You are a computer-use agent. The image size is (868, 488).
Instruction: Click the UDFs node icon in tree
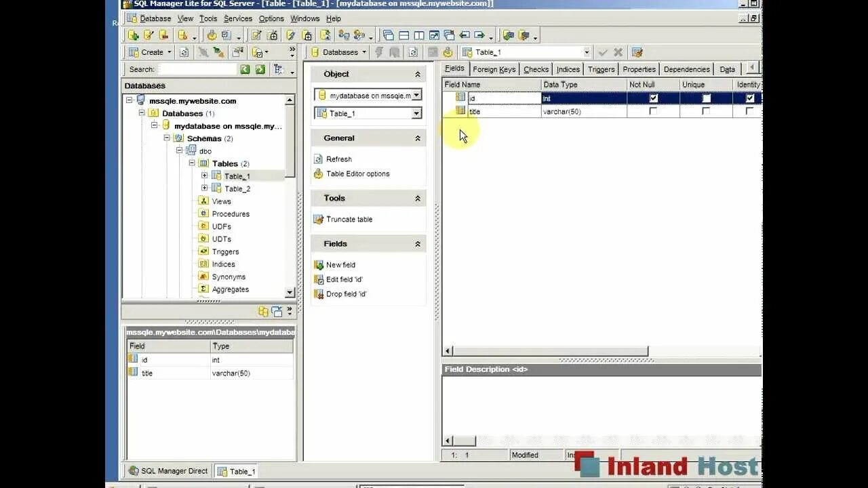(x=203, y=226)
